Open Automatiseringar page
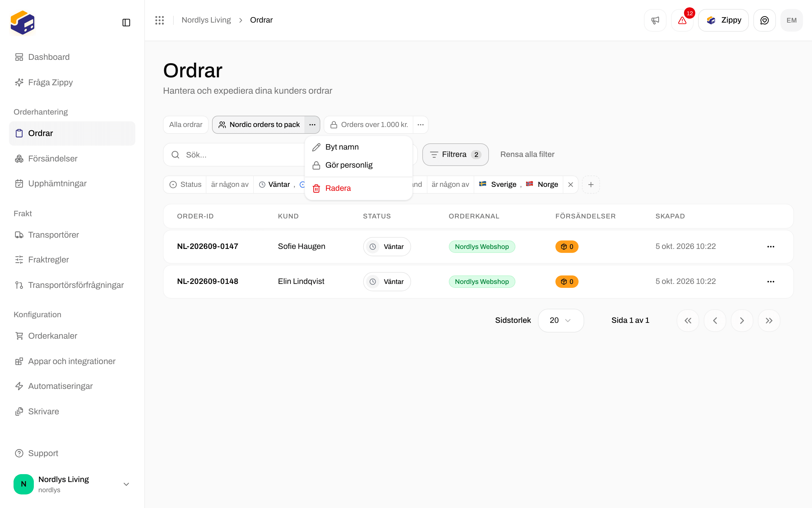The height and width of the screenshot is (508, 812). pyautogui.click(x=72, y=386)
